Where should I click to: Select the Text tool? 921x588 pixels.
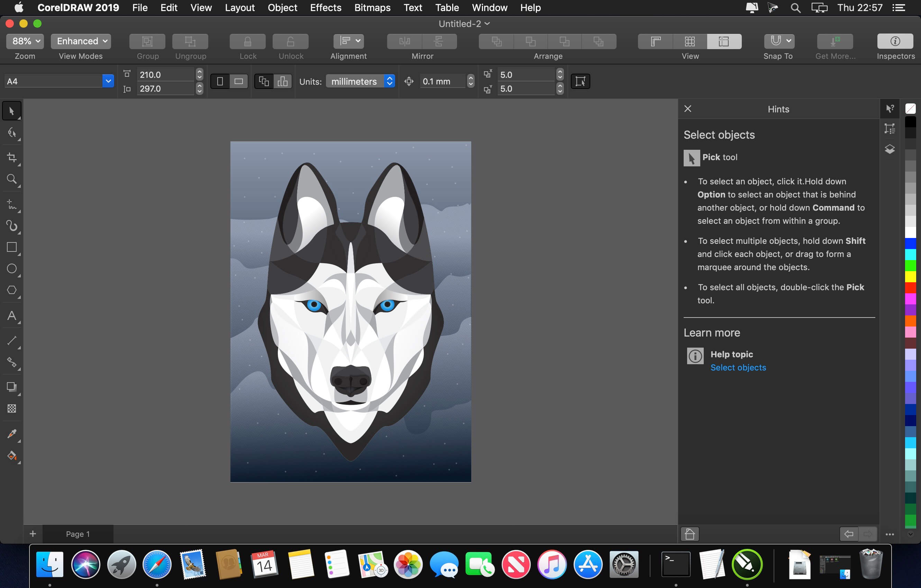[x=11, y=316]
